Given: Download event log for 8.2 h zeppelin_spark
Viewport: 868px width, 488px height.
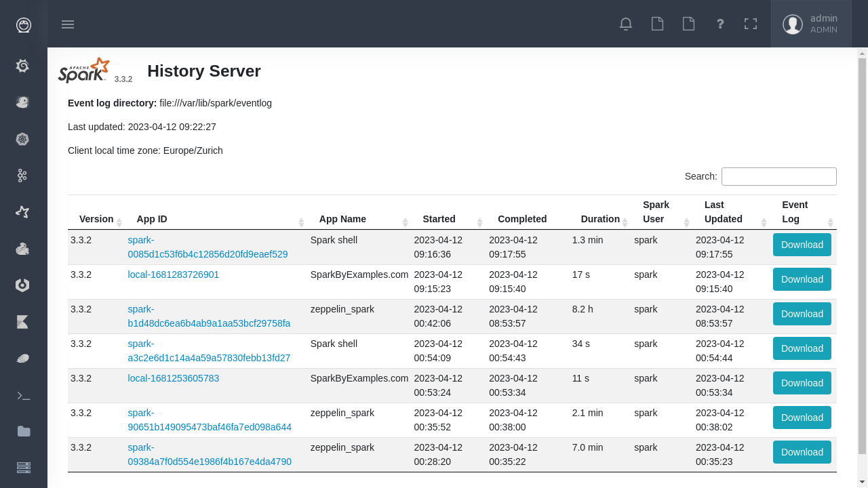Looking at the screenshot, I should (802, 314).
